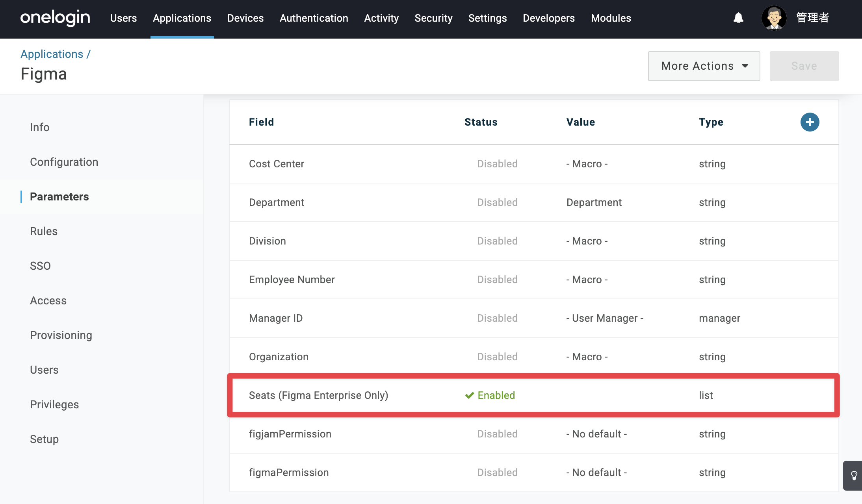
Task: Click Disabled status in Manager ID row
Action: coord(497,318)
